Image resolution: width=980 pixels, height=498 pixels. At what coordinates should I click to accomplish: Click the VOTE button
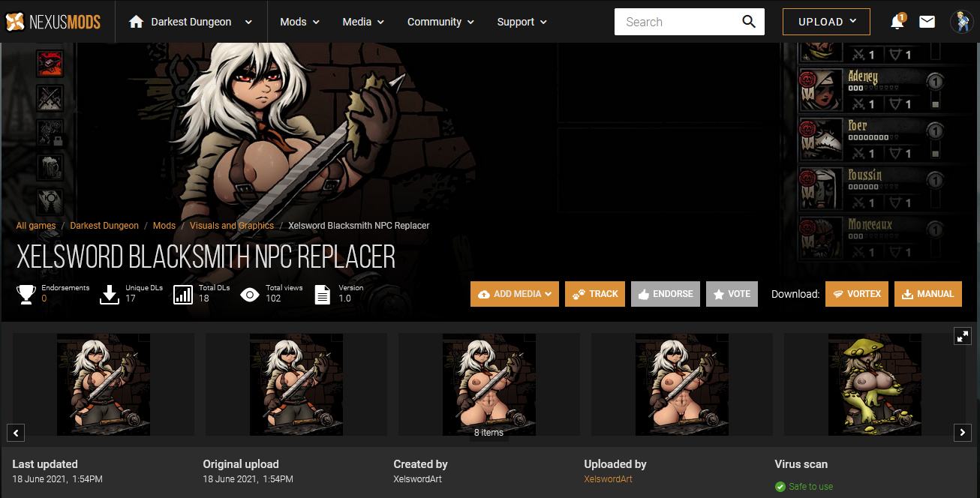[x=732, y=294]
